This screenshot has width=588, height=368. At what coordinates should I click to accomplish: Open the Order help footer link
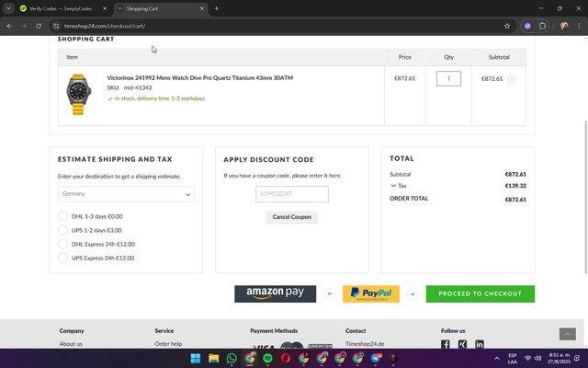tap(168, 343)
